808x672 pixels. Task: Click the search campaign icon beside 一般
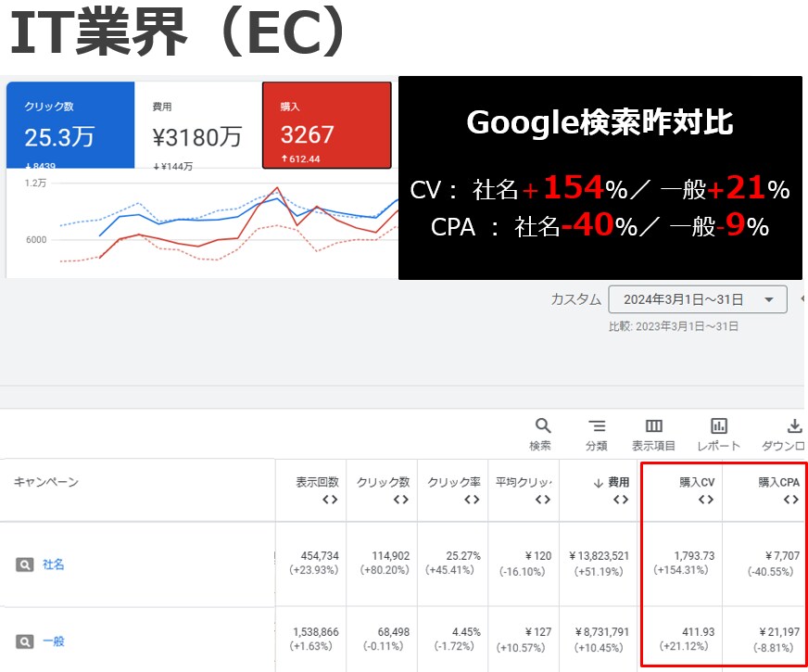point(24,641)
